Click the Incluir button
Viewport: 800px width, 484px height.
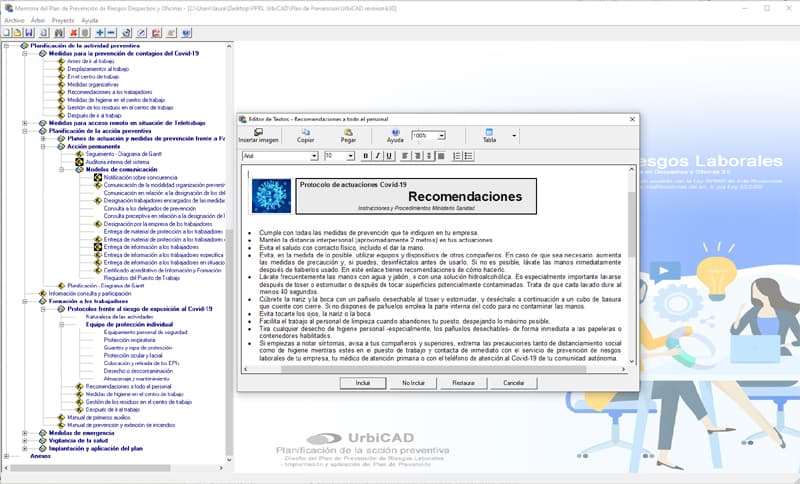click(363, 383)
